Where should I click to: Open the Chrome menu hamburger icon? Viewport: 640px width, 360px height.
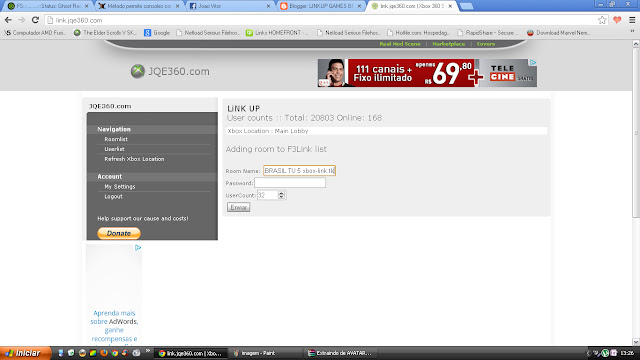coord(632,20)
